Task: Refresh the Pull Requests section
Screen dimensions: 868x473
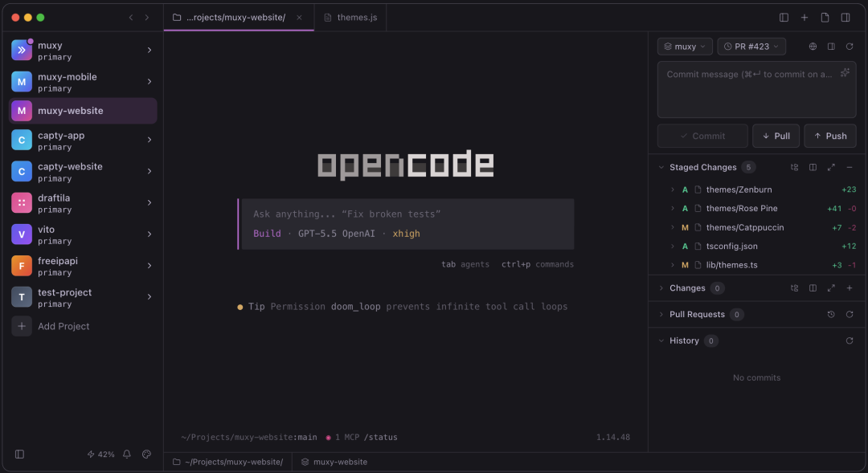Action: [x=850, y=314]
